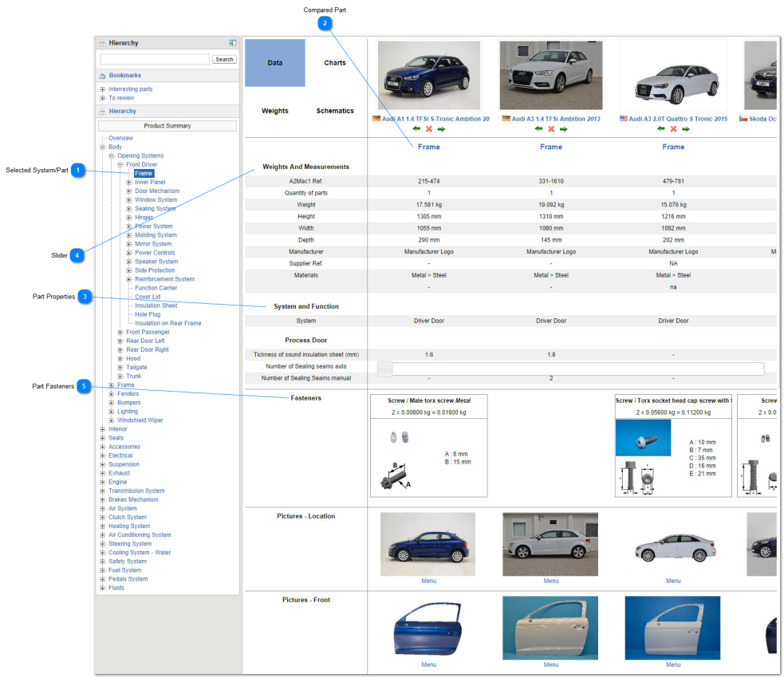Select the Frame item under Front Driver
Screen dimensions: 784x678
click(144, 174)
